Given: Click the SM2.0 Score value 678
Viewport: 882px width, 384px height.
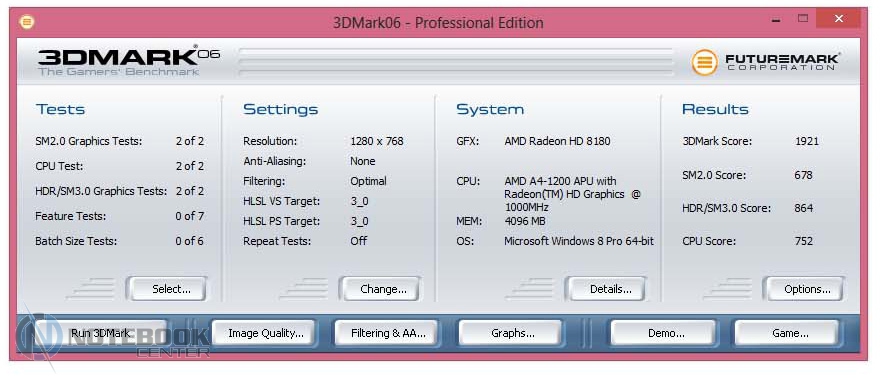Looking at the screenshot, I should [x=803, y=175].
